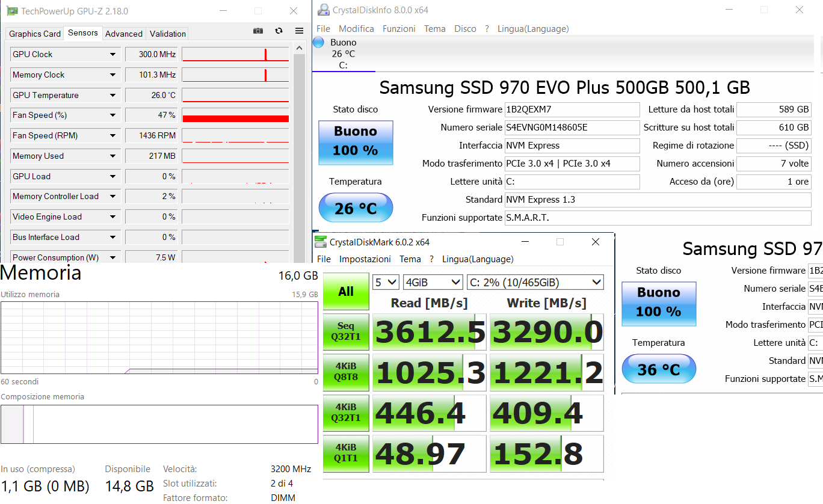Screen dimensions: 823x504
Task: Open the GPU Load sensor dropdown
Action: [x=113, y=176]
